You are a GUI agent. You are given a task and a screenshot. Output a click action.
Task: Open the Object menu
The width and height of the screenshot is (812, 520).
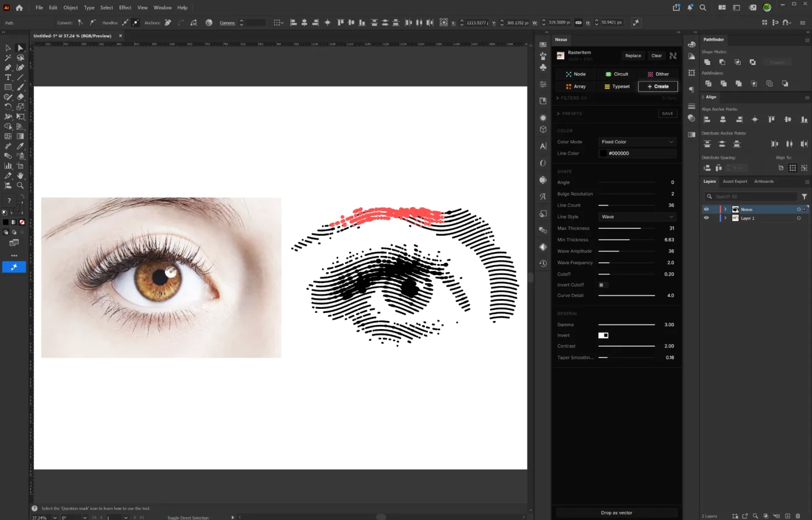[x=71, y=8]
